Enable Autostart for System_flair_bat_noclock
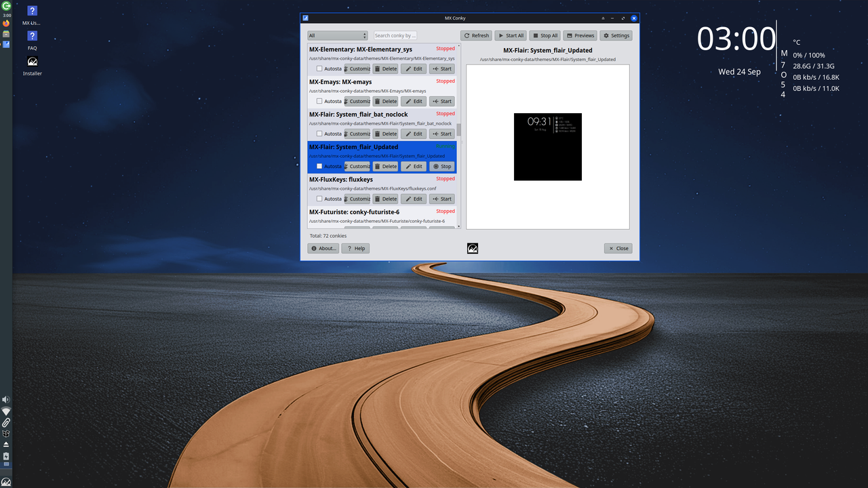The height and width of the screenshot is (488, 868). point(319,134)
